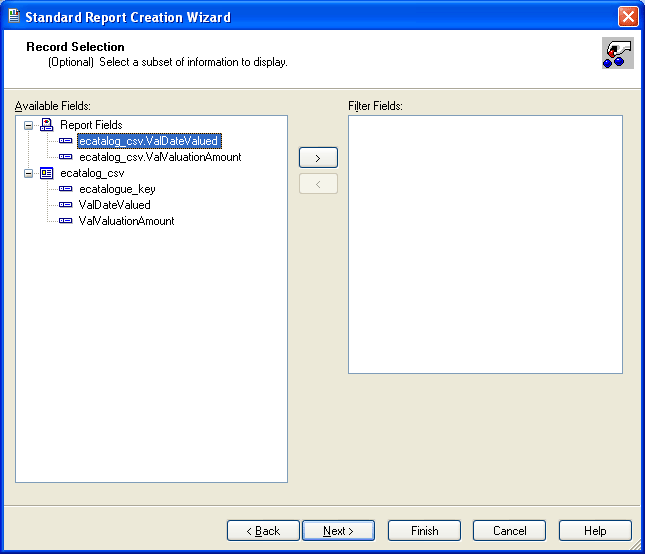
Task: Click field icon next to table's ValDateValued
Action: (66, 205)
